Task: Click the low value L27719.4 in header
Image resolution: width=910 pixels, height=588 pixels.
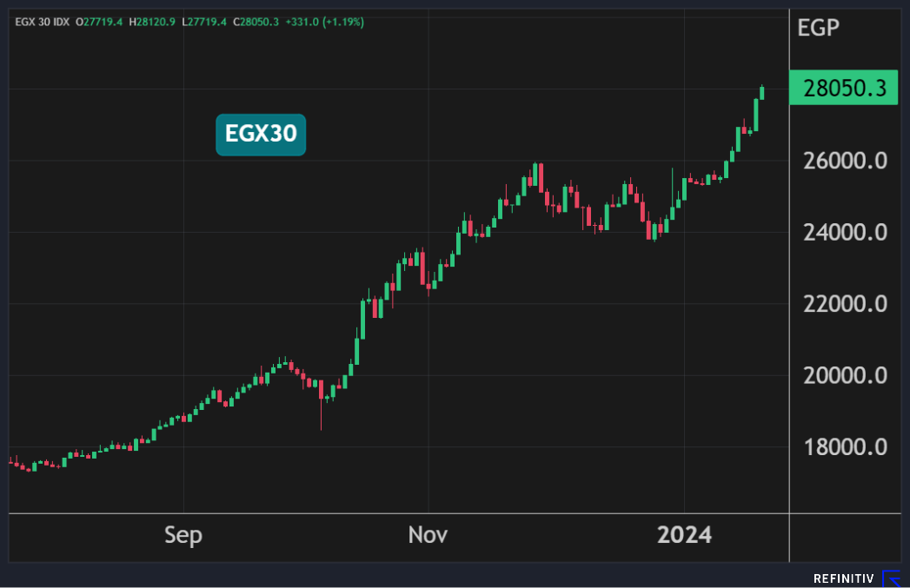Action: point(204,22)
